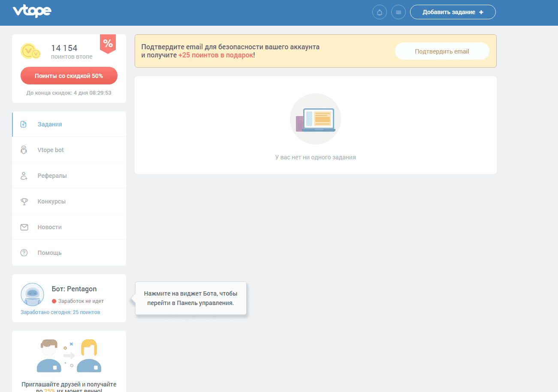Click the envelope icon for Новости
The image size is (558, 392).
click(x=24, y=227)
